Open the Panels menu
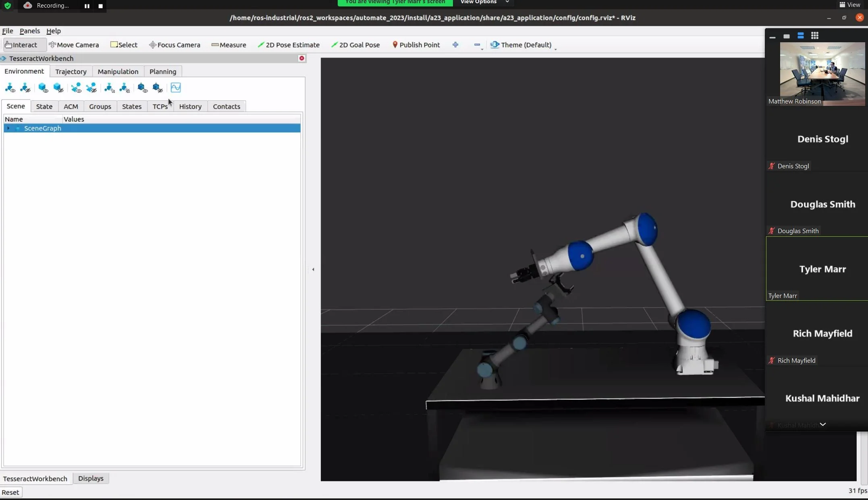The height and width of the screenshot is (500, 868). tap(30, 31)
